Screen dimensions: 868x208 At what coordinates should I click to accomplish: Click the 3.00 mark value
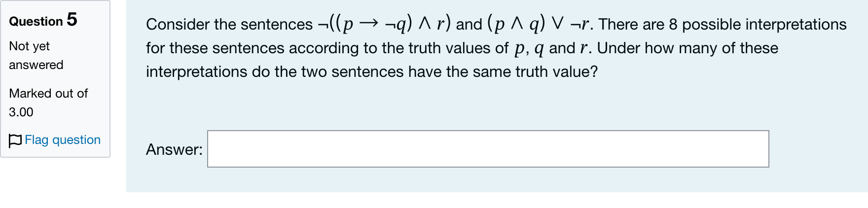[x=21, y=112]
